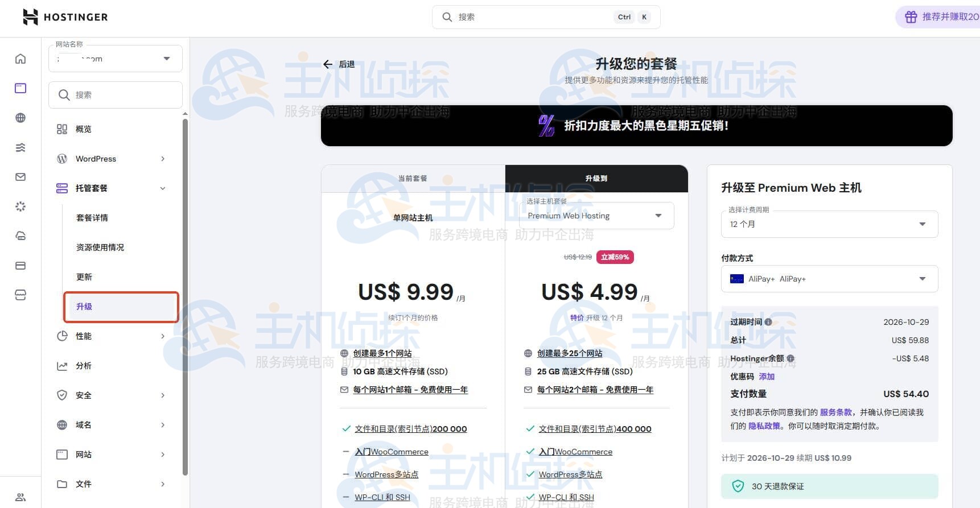Click WP-CLI 和 SSH in upgrade column
The width and height of the screenshot is (980, 508).
click(x=566, y=497)
